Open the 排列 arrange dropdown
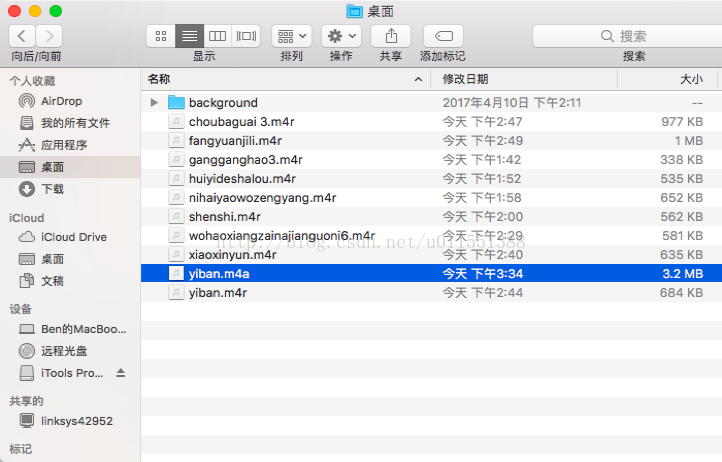This screenshot has height=462, width=722. click(x=291, y=36)
